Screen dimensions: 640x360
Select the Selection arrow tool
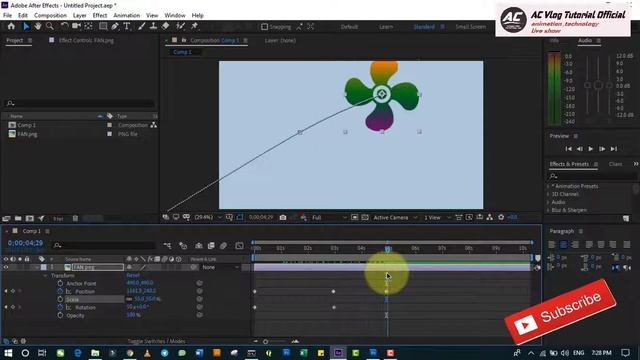tap(26, 26)
